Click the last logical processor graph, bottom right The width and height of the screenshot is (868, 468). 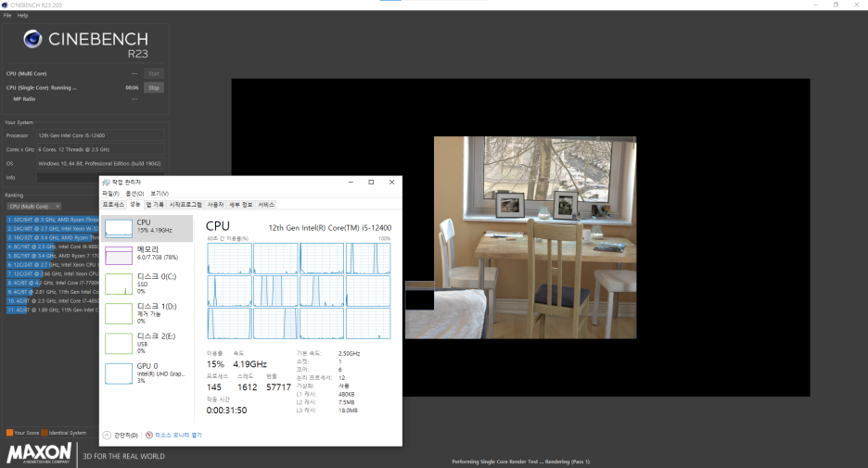(368, 323)
